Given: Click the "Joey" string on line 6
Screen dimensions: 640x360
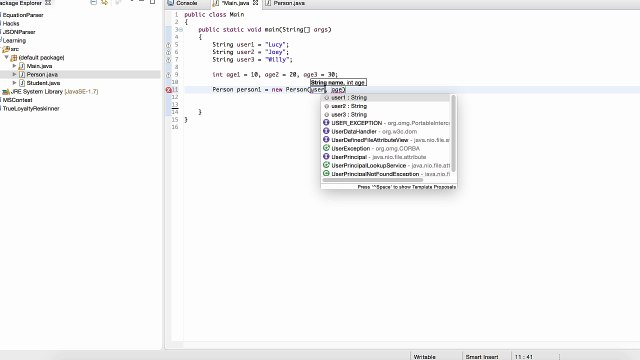Looking at the screenshot, I should 275,52.
